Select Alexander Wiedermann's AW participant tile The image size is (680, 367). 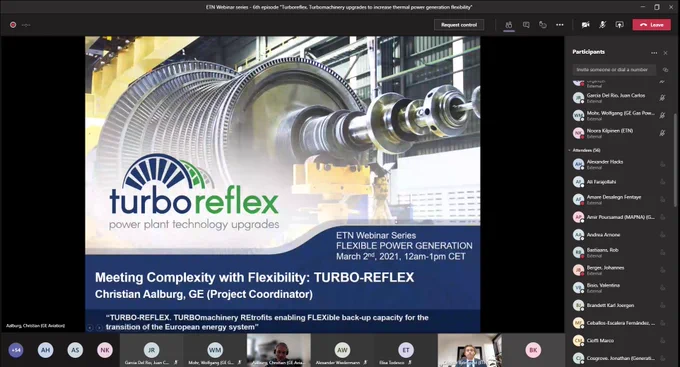click(x=342, y=350)
